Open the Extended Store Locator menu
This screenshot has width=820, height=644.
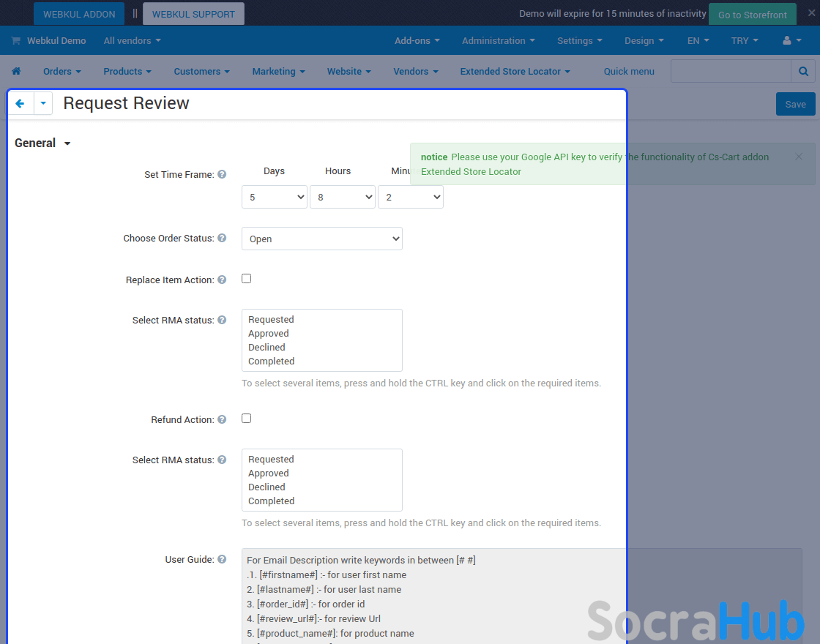point(515,72)
